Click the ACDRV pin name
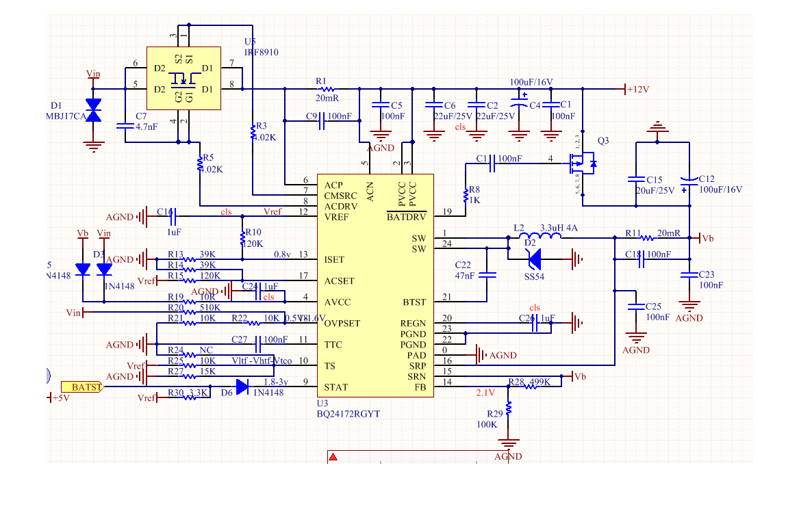The width and height of the screenshot is (812, 524). 341,207
